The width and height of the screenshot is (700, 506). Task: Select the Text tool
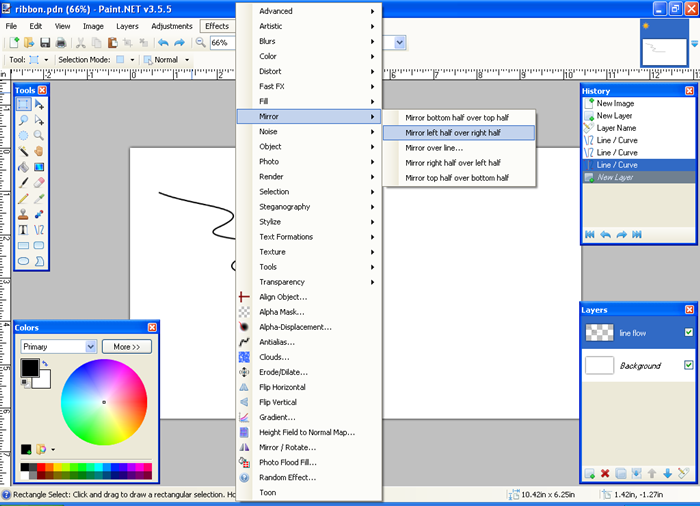(23, 230)
